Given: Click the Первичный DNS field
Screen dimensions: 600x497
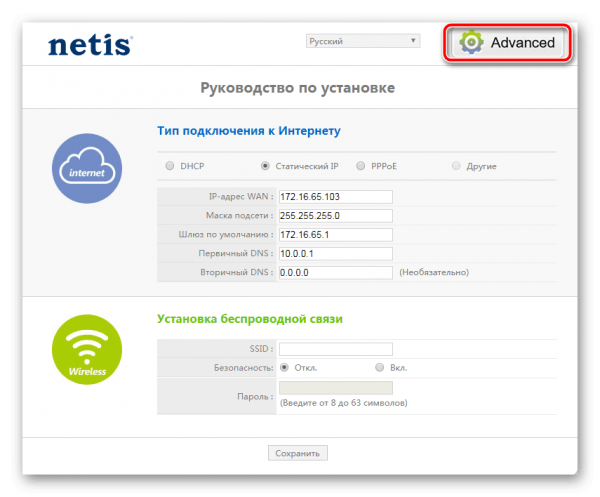Looking at the screenshot, I should coord(336,253).
